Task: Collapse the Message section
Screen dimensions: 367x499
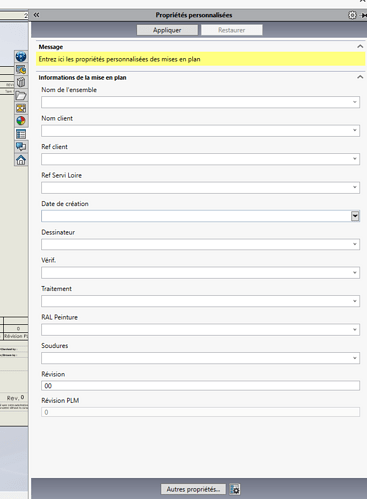Action: 360,47
